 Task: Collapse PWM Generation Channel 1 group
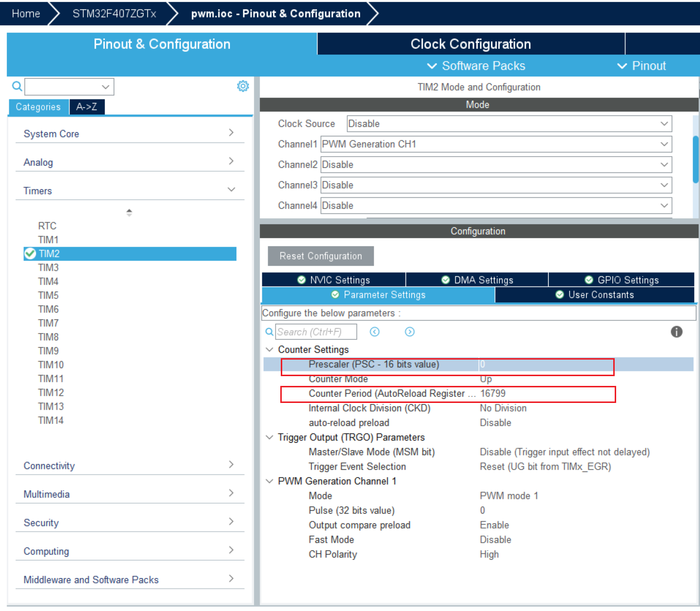(x=269, y=481)
